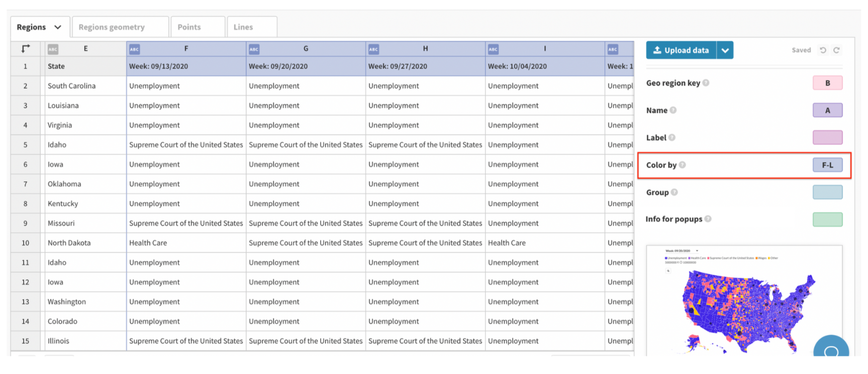This screenshot has width=868, height=374.
Task: Click the Oklahoma cell
Action: (85, 184)
